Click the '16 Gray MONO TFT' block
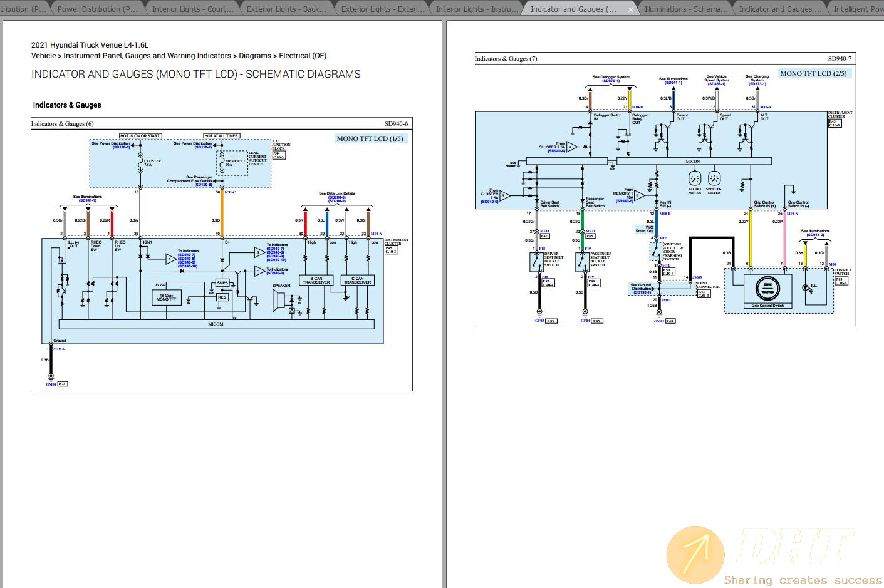The height and width of the screenshot is (588, 884). [166, 297]
